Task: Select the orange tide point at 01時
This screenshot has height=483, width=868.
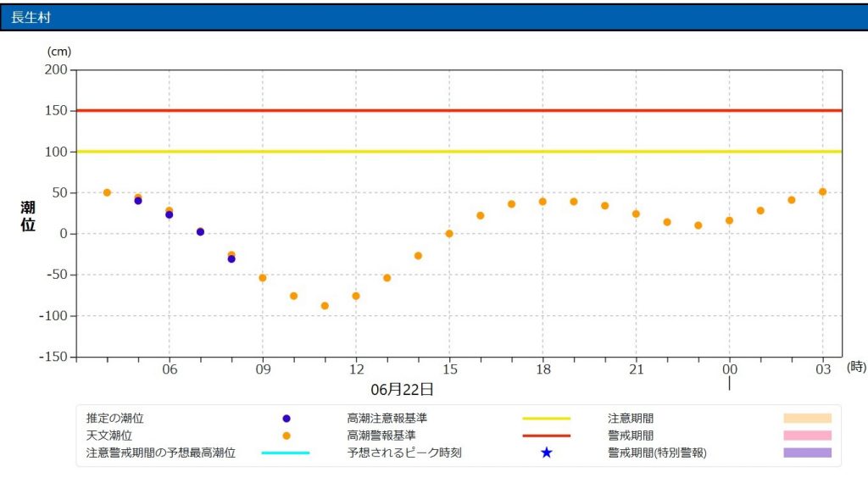Action: click(760, 210)
